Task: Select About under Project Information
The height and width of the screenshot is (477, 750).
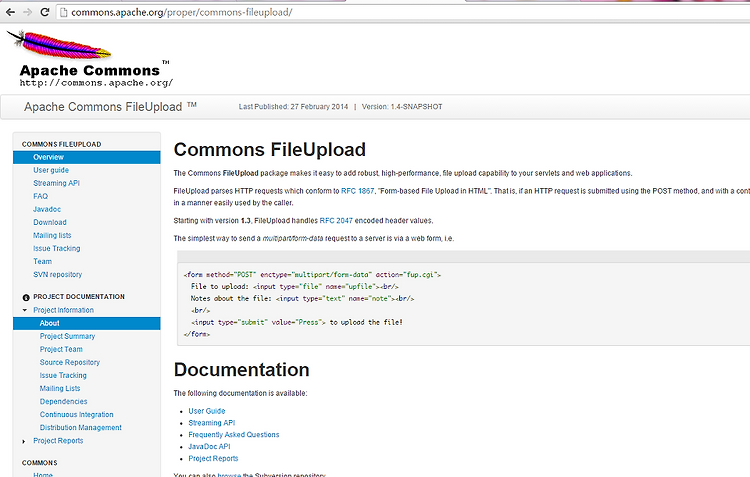Action: click(x=87, y=323)
